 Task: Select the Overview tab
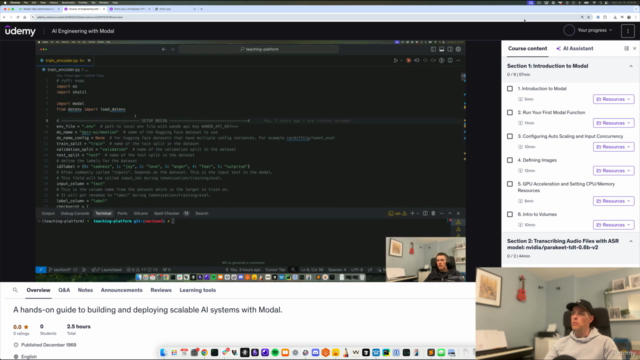click(x=38, y=290)
